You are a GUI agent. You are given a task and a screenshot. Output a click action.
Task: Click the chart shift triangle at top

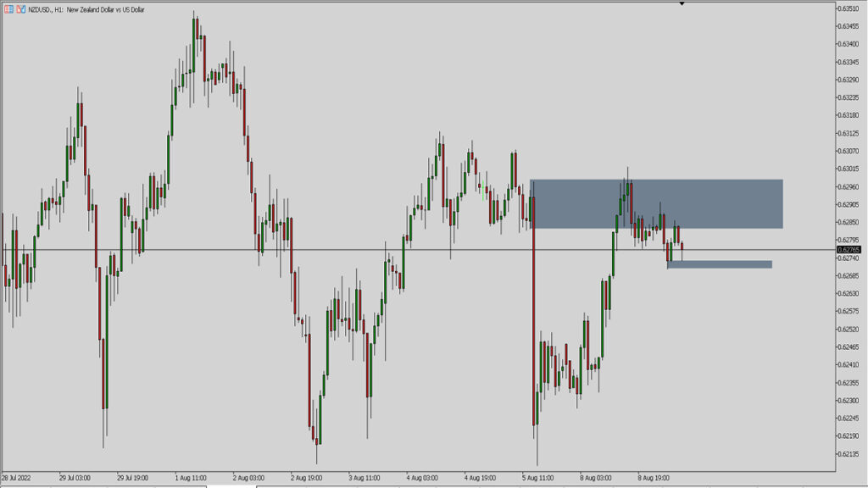(x=682, y=4)
